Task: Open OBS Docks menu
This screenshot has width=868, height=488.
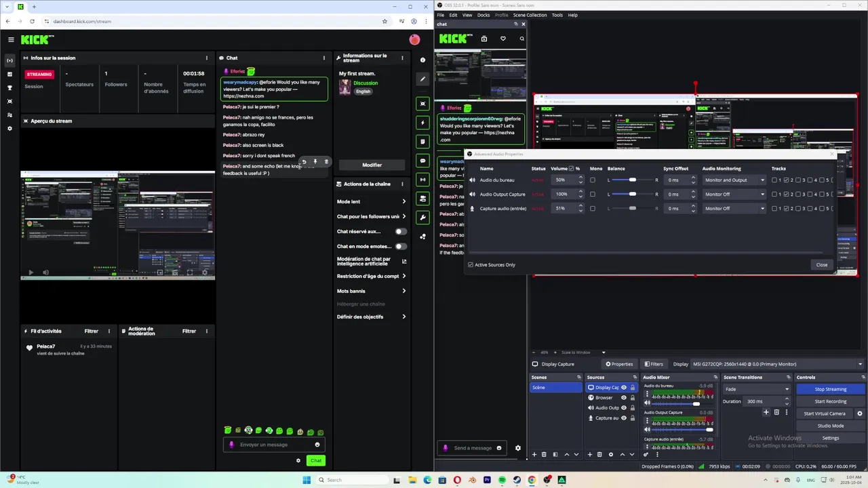Action: click(484, 15)
